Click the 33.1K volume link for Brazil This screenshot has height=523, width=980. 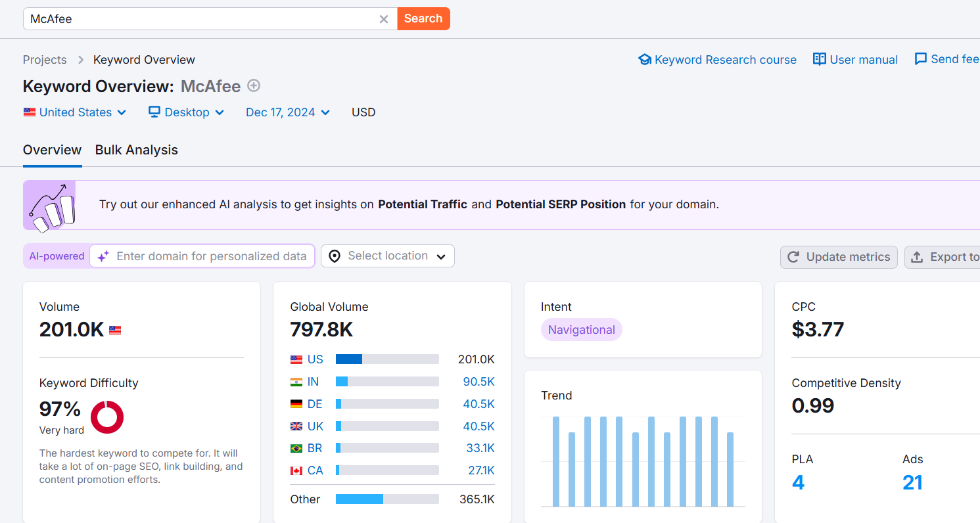click(480, 448)
